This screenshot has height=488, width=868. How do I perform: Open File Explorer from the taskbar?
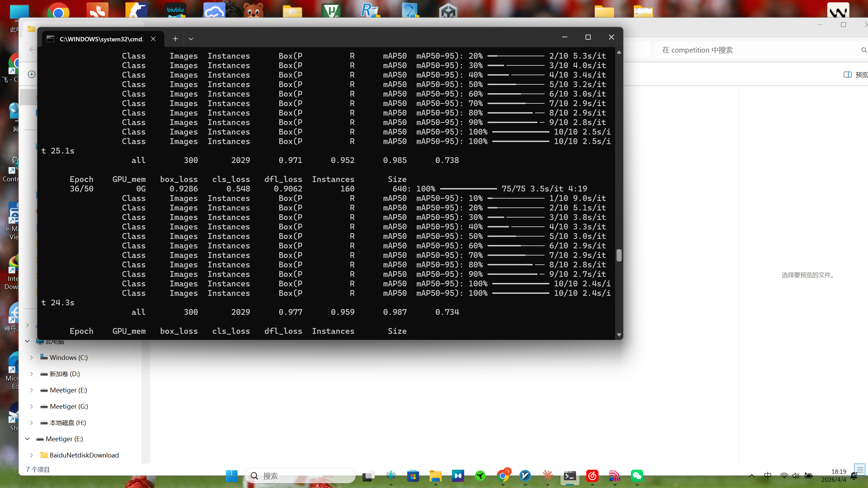436,476
